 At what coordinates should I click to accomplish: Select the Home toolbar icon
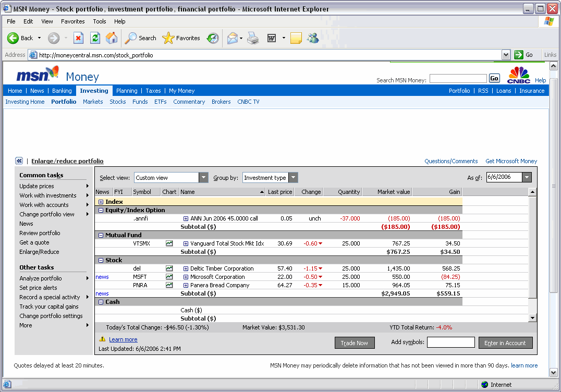coord(112,38)
